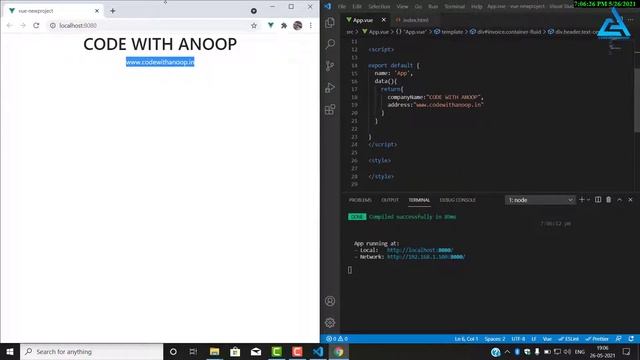The image size is (640, 360).
Task: Open launch profile arrow next to new terminal
Action: point(588,200)
